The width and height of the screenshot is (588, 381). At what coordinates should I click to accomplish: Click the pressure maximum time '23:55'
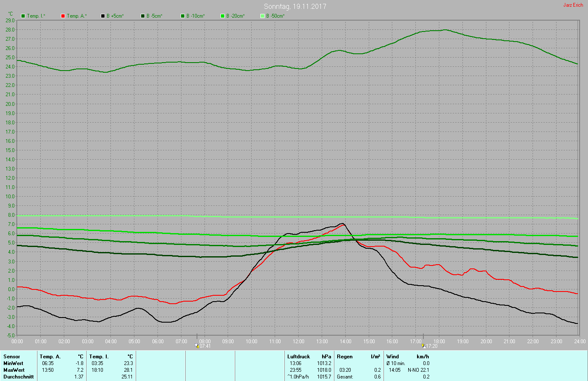click(296, 370)
